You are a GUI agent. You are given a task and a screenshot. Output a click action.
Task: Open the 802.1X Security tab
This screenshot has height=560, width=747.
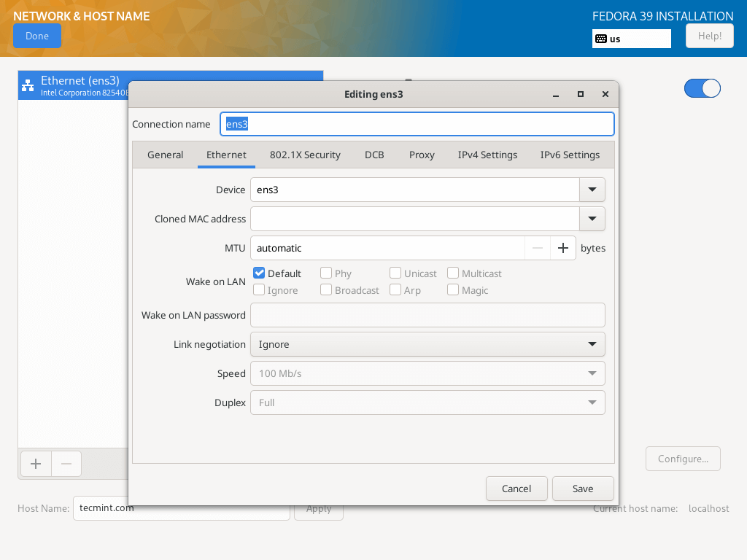pyautogui.click(x=305, y=155)
